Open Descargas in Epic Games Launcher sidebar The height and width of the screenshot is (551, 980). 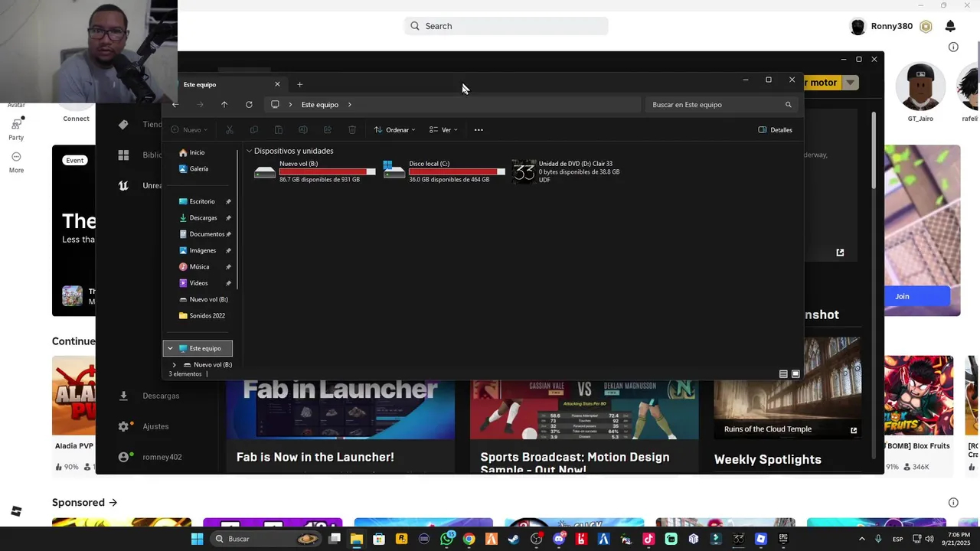(x=150, y=396)
